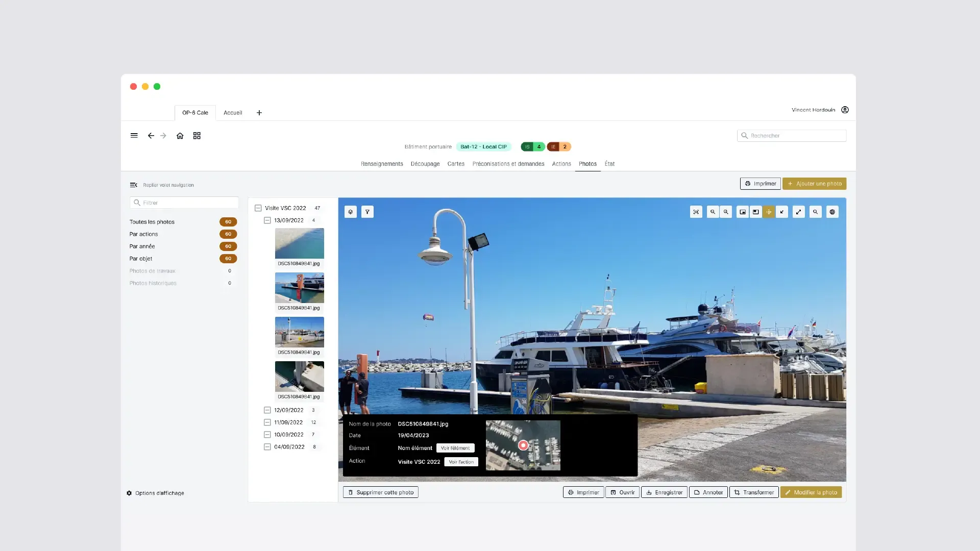This screenshot has width=980, height=551.
Task: Click the zoom out magnifier icon
Action: tap(713, 212)
